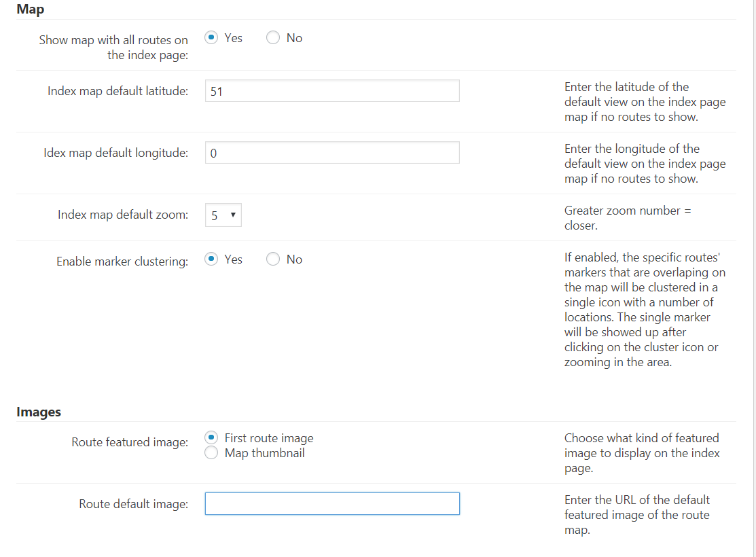This screenshot has height=557, width=756.
Task: Focus the default longitude input showing 0
Action: pyautogui.click(x=332, y=153)
